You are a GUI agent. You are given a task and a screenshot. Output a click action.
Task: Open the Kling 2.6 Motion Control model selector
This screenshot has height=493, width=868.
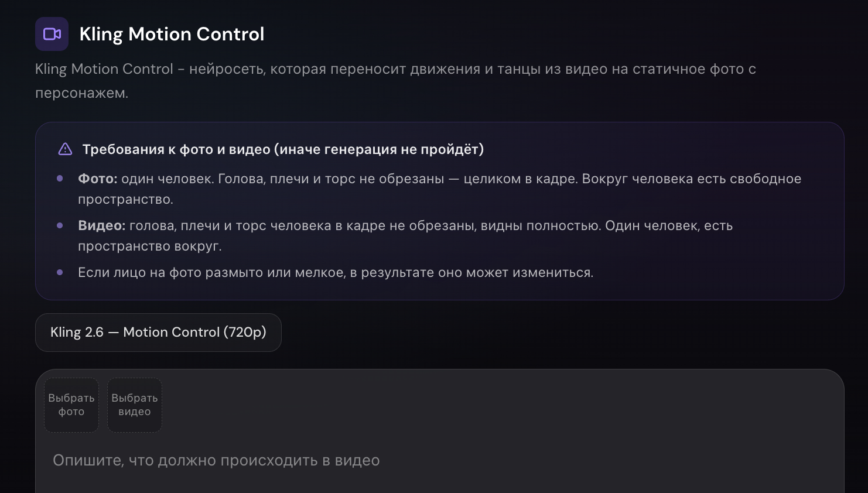click(158, 333)
